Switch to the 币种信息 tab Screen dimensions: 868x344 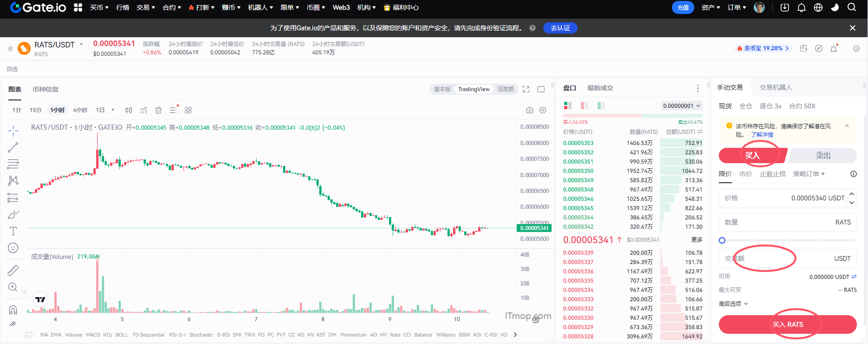(46, 89)
